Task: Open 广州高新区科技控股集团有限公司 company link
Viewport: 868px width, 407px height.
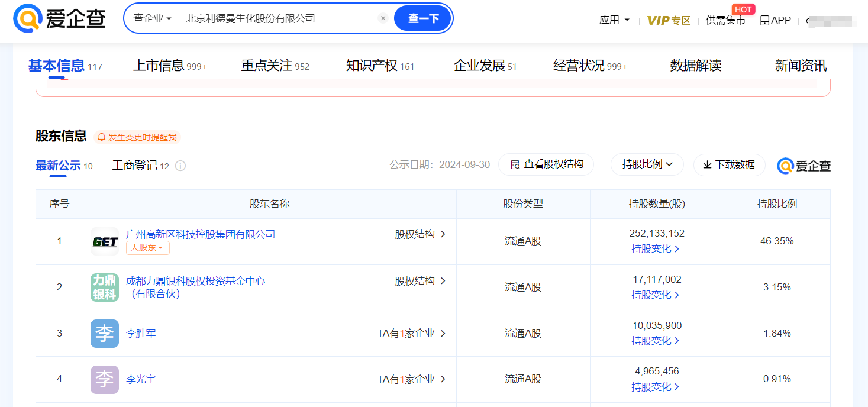Action: click(201, 234)
